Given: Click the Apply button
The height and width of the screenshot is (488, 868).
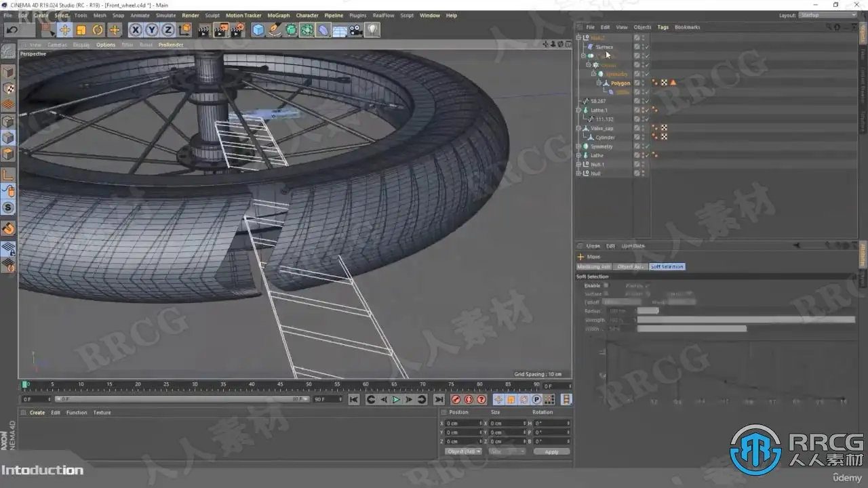Looking at the screenshot, I should click(x=551, y=451).
